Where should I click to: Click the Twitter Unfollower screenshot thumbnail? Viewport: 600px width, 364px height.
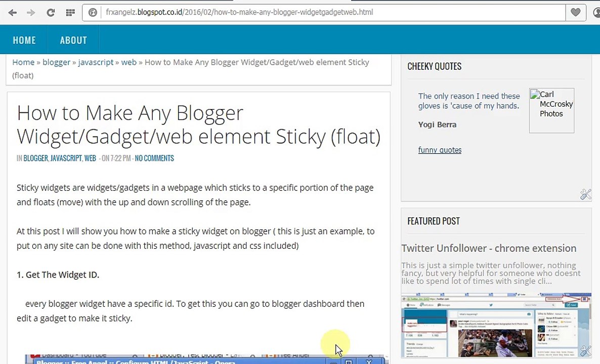tap(496, 326)
